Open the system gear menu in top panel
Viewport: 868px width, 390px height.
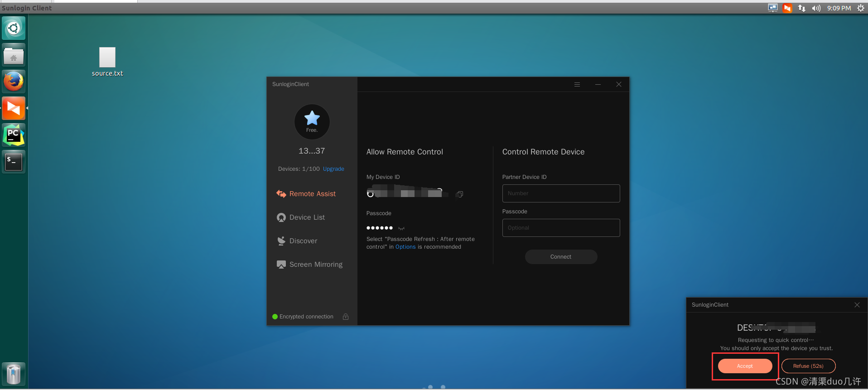click(861, 8)
